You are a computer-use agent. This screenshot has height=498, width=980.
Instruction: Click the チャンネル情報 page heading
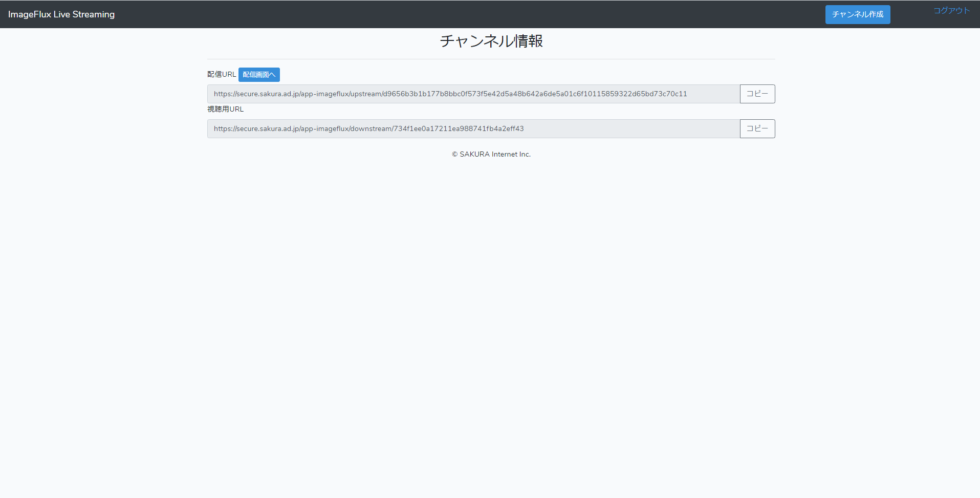[x=490, y=41]
